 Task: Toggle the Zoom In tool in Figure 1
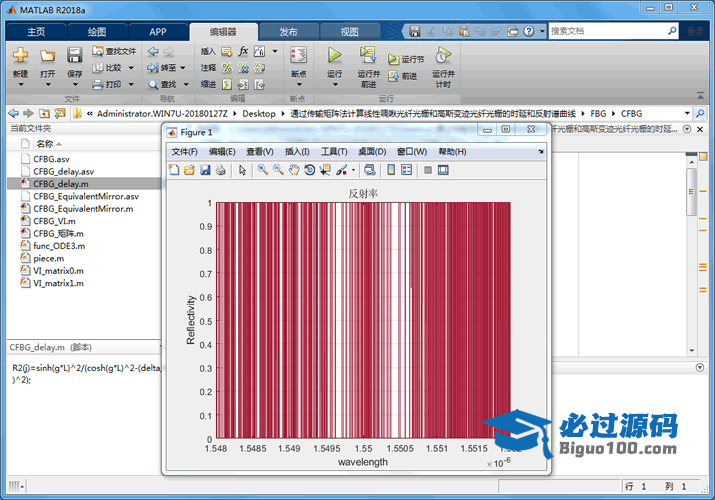pos(263,170)
